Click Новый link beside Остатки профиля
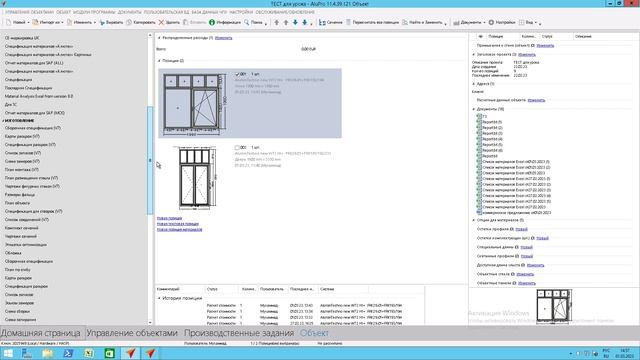The image size is (640, 360). [521, 229]
